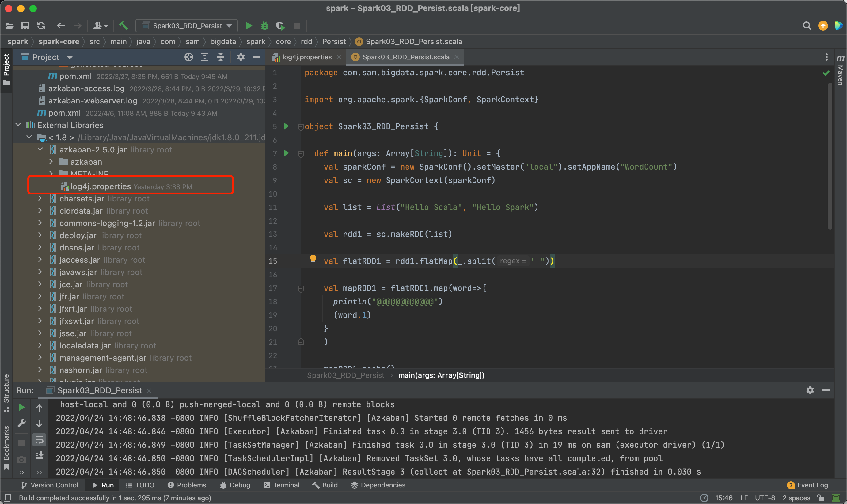This screenshot has width=847, height=504.
Task: Open the TODO tool window tab
Action: pyautogui.click(x=140, y=485)
